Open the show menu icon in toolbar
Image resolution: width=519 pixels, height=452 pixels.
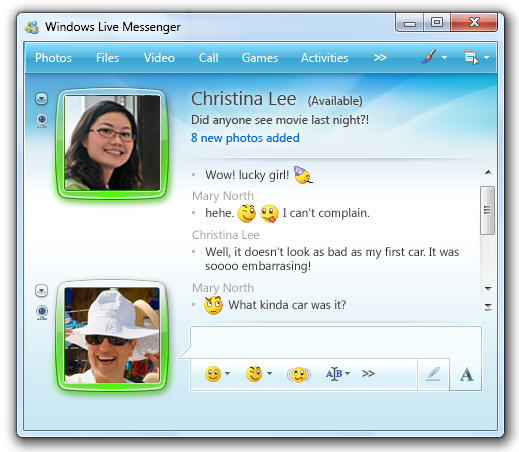coord(471,57)
